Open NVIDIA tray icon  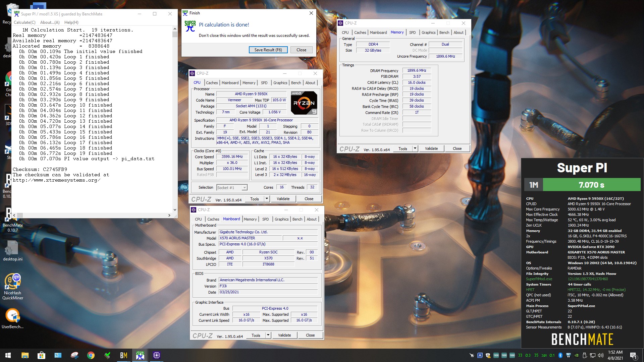576,355
